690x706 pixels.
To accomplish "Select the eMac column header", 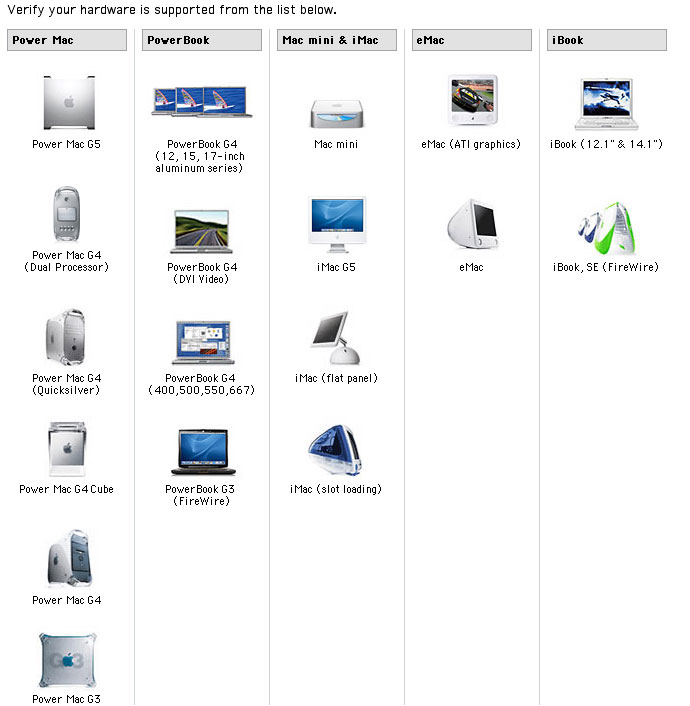I will tap(472, 40).
